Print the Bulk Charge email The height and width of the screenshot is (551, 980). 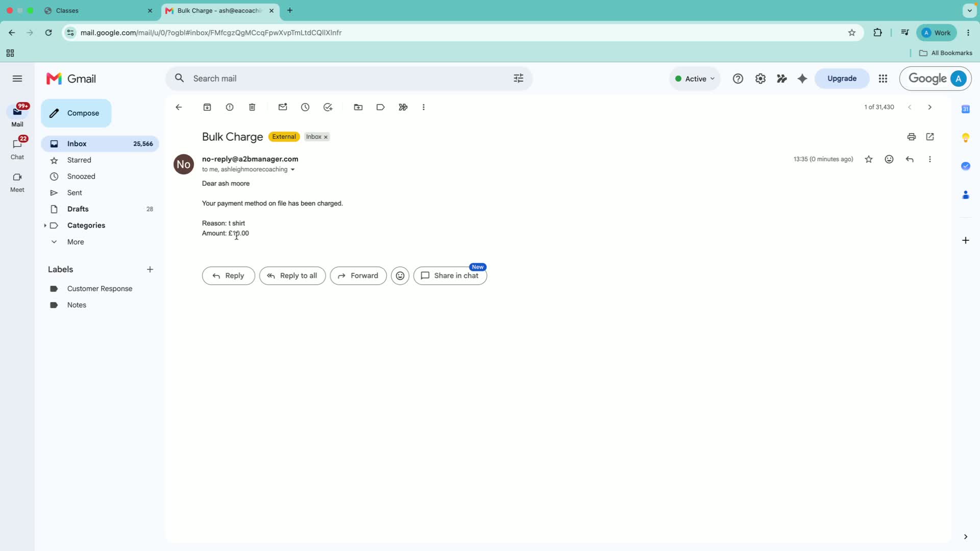point(912,137)
